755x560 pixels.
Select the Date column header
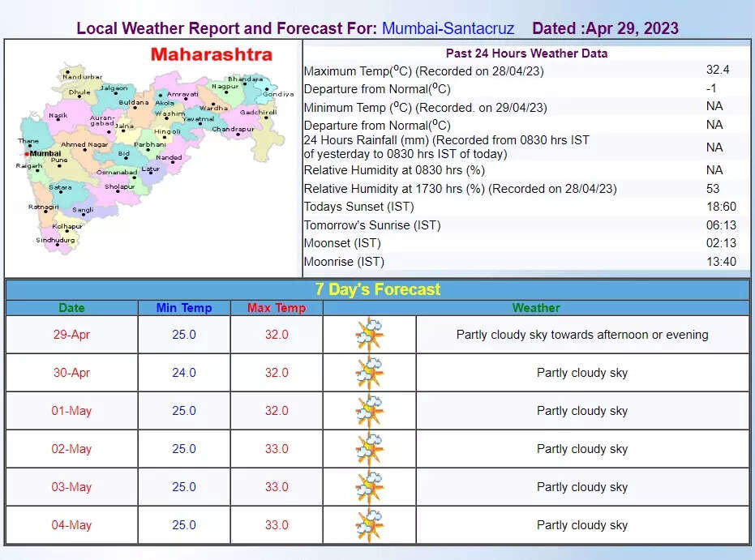71,308
